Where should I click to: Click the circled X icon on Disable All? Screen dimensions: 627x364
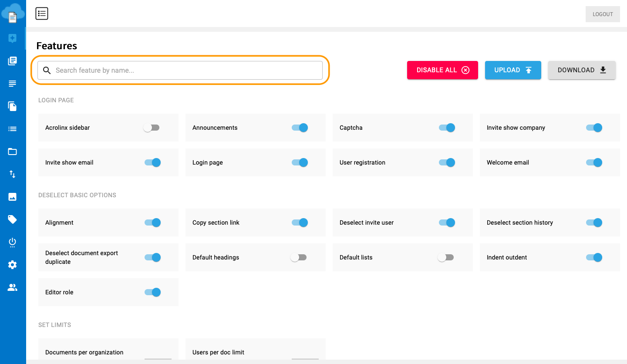465,70
